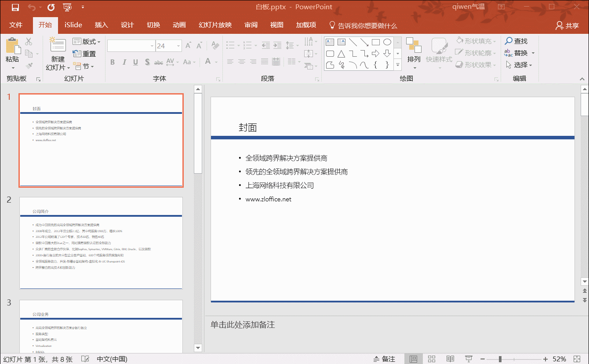Viewport: 589px width, 364px height.
Task: Click the Save icon in title bar
Action: click(x=15, y=7)
